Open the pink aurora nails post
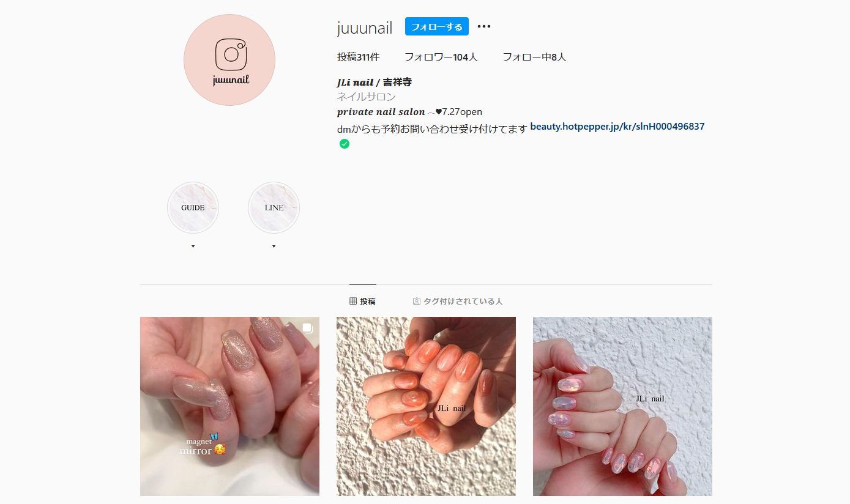Screen dimensions: 850x504 [x=622, y=406]
